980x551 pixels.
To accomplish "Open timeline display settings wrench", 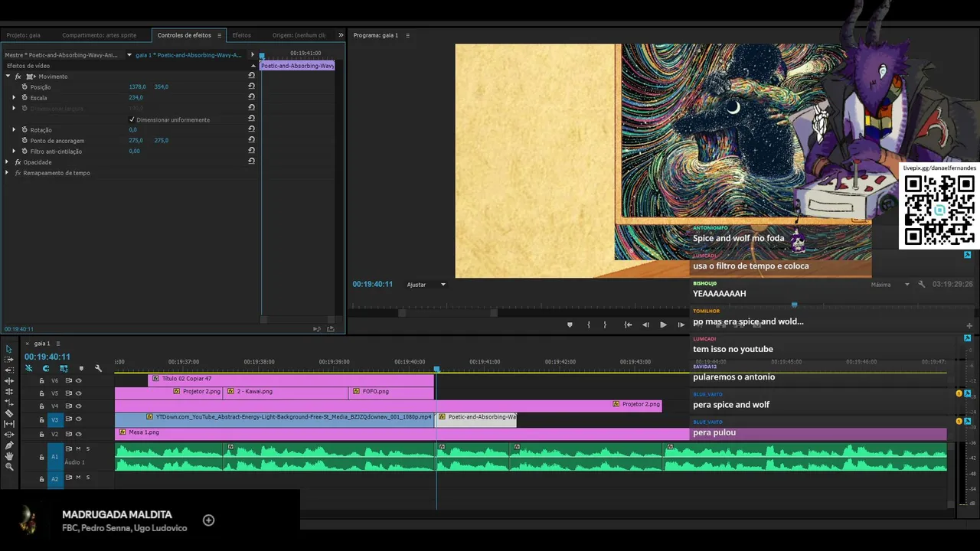I will tap(98, 368).
